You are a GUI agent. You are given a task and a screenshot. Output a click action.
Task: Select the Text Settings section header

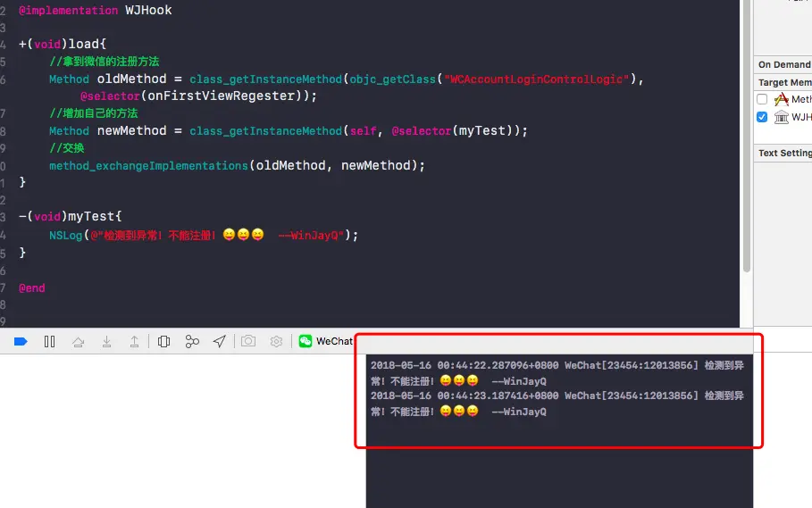click(x=784, y=154)
